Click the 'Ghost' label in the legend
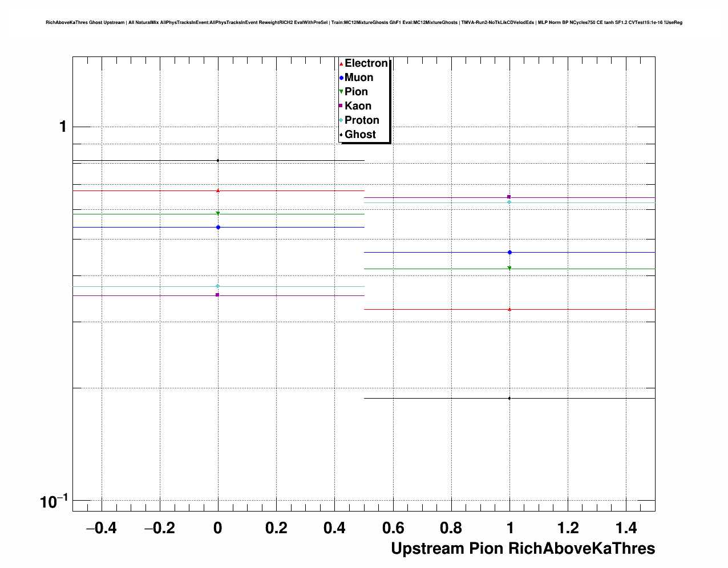 click(x=360, y=135)
